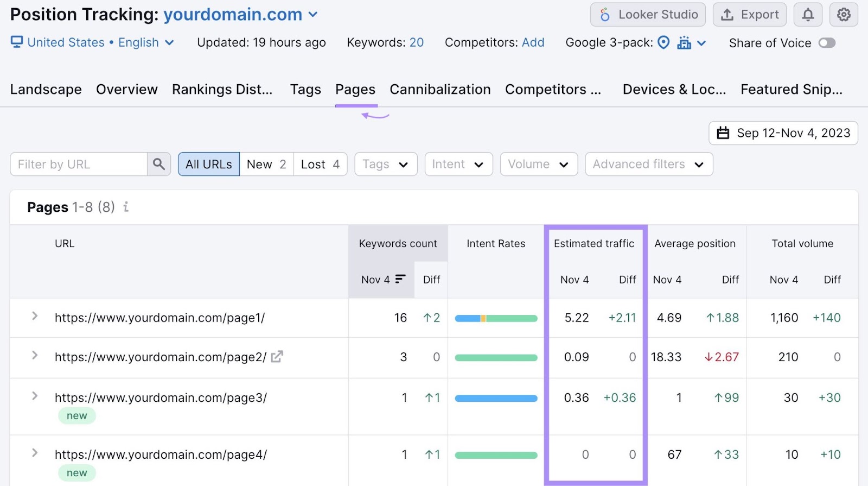Click Average position column header
The height and width of the screenshot is (486, 868).
pyautogui.click(x=695, y=244)
